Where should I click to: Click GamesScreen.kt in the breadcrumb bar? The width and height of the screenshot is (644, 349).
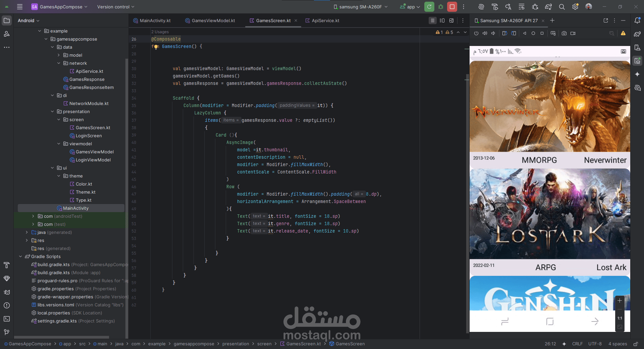(x=301, y=344)
